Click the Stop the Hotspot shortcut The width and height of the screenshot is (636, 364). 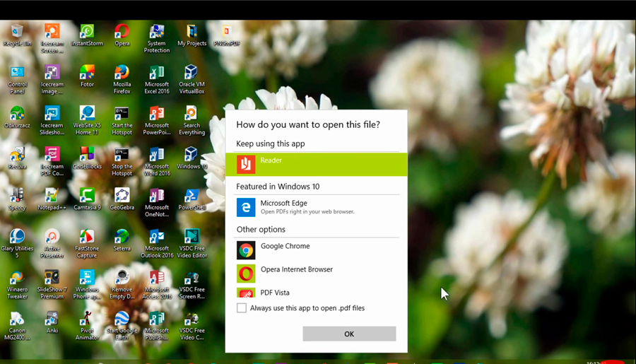tap(122, 162)
